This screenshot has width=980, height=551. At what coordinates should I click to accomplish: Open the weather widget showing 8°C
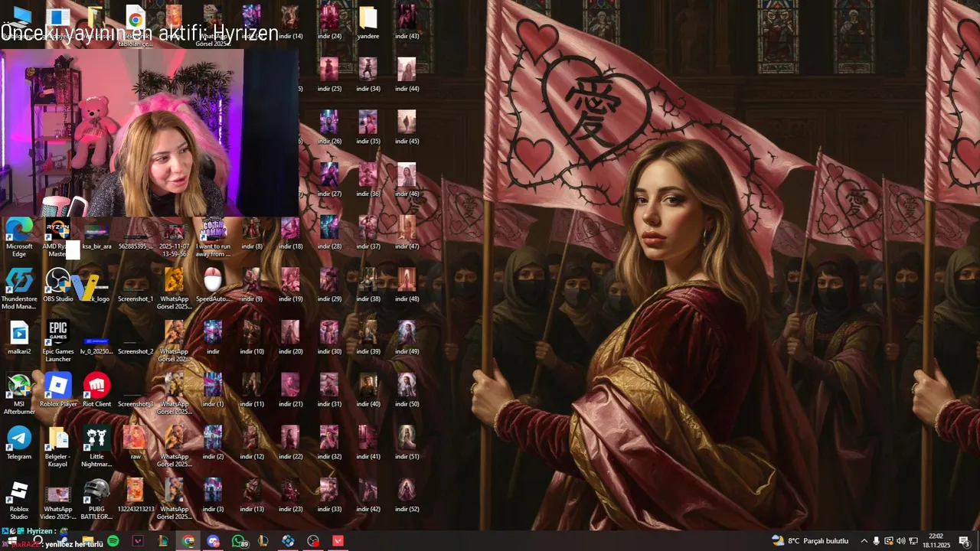(x=810, y=541)
